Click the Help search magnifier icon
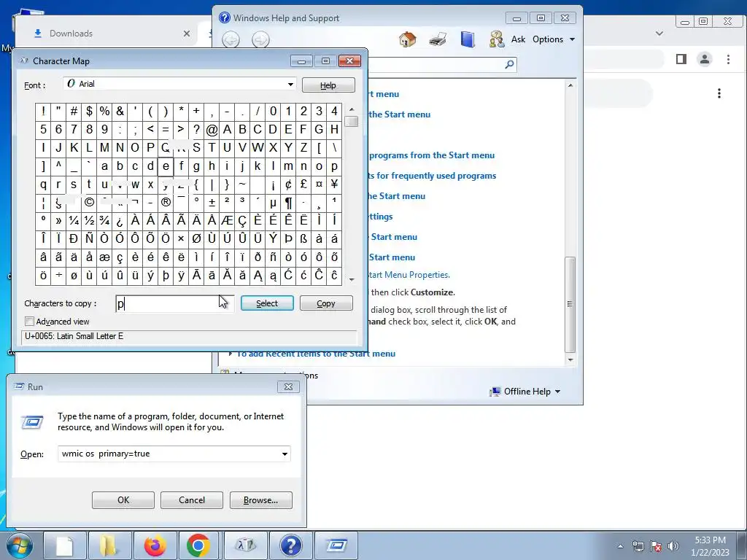Screen dimensions: 747x560 click(x=509, y=64)
